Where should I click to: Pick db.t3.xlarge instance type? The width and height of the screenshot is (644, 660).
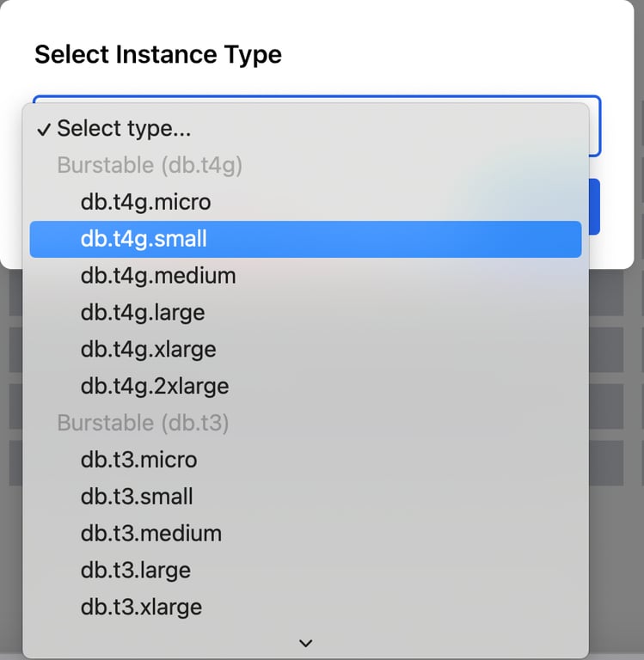[x=141, y=608]
